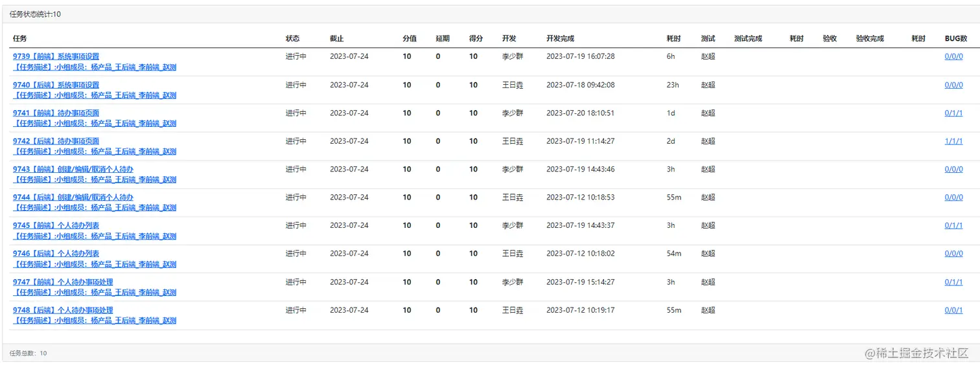Open task 9739【前端】系统事项设置 link
Image resolution: width=980 pixels, height=371 pixels.
56,56
